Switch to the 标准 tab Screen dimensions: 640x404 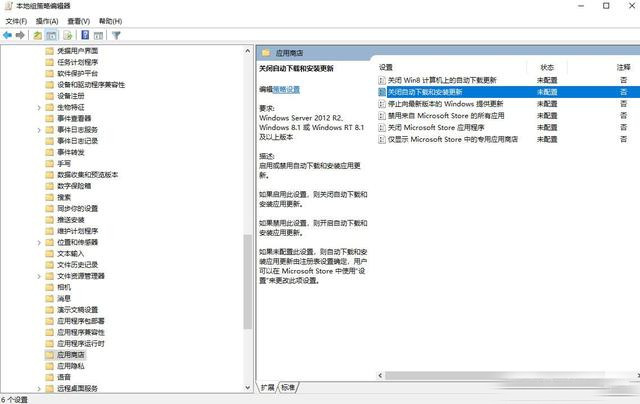[x=288, y=387]
